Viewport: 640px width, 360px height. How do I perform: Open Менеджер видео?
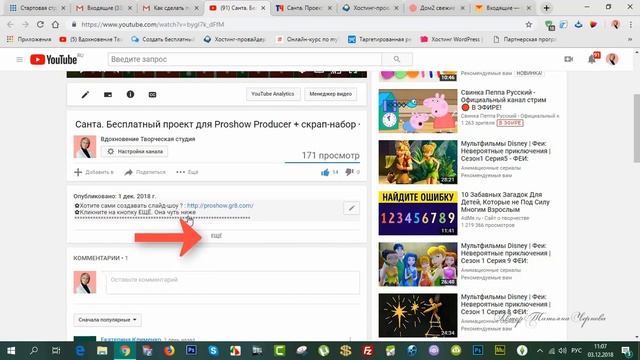(330, 94)
